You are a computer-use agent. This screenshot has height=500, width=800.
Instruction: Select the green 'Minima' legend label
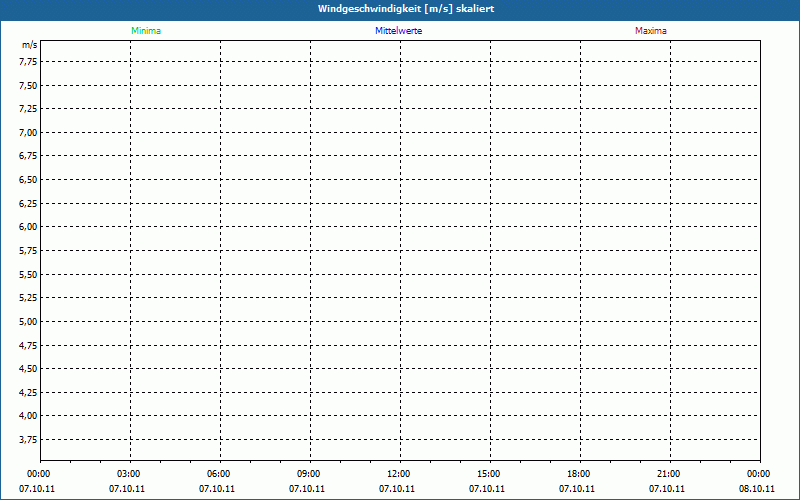(146, 31)
